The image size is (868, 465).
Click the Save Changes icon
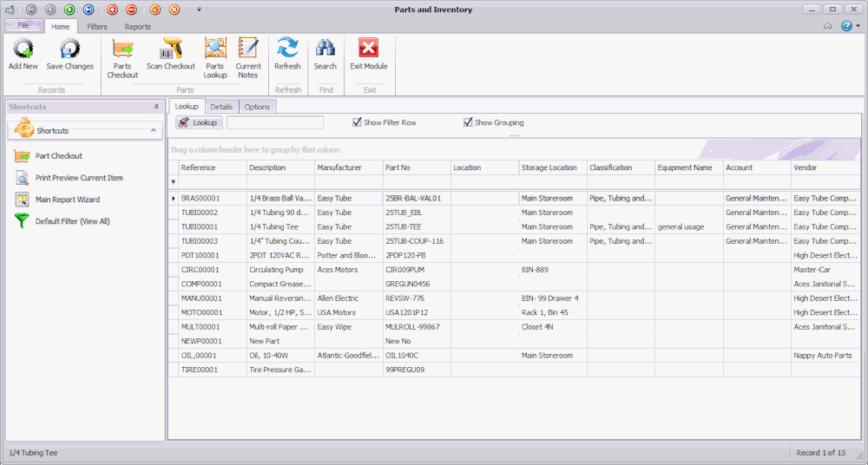click(69, 53)
